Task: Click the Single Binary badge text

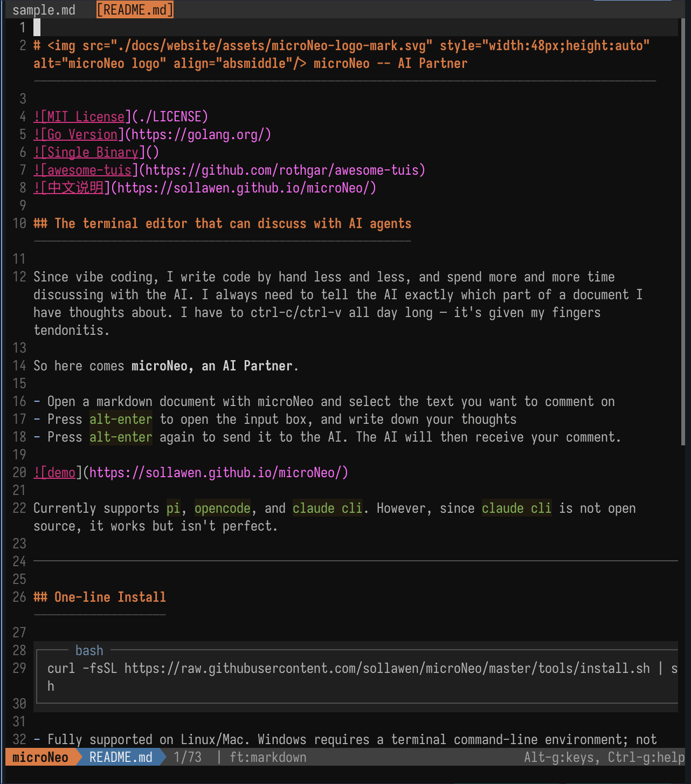Action: point(93,152)
